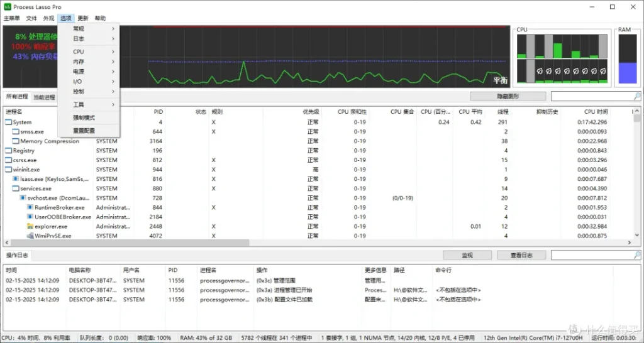The image size is (644, 343).
Task: Click the 查看日志 button
Action: [521, 255]
